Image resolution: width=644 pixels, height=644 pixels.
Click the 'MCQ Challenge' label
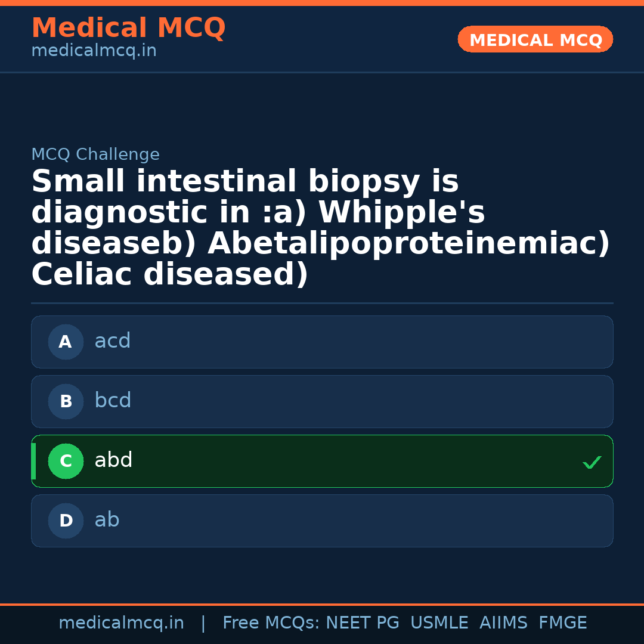coord(95,154)
